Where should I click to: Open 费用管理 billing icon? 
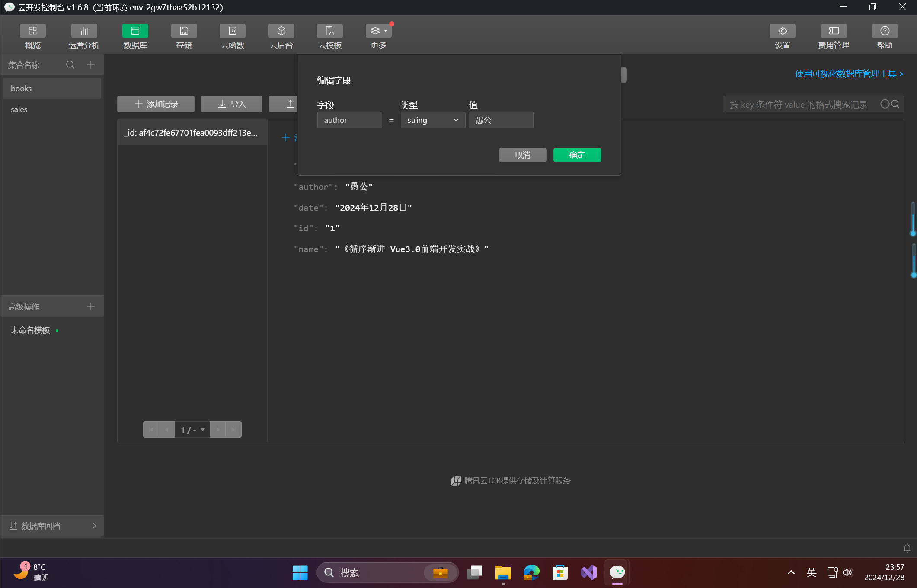(834, 31)
